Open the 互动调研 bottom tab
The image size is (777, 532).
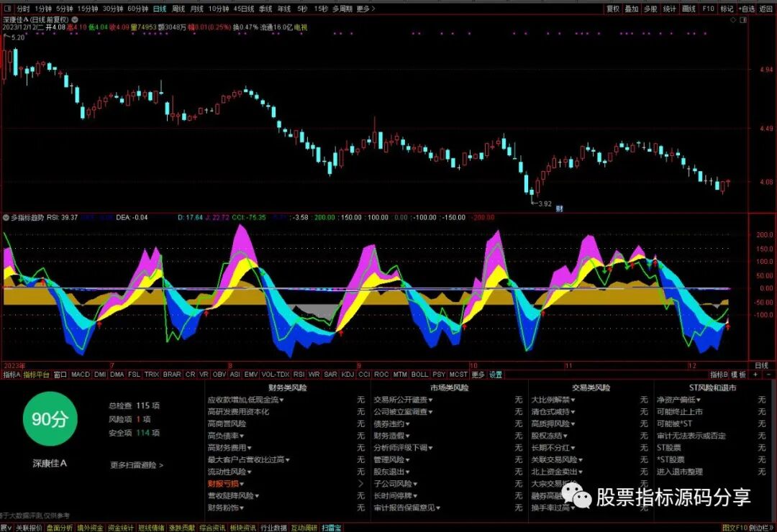tap(304, 528)
